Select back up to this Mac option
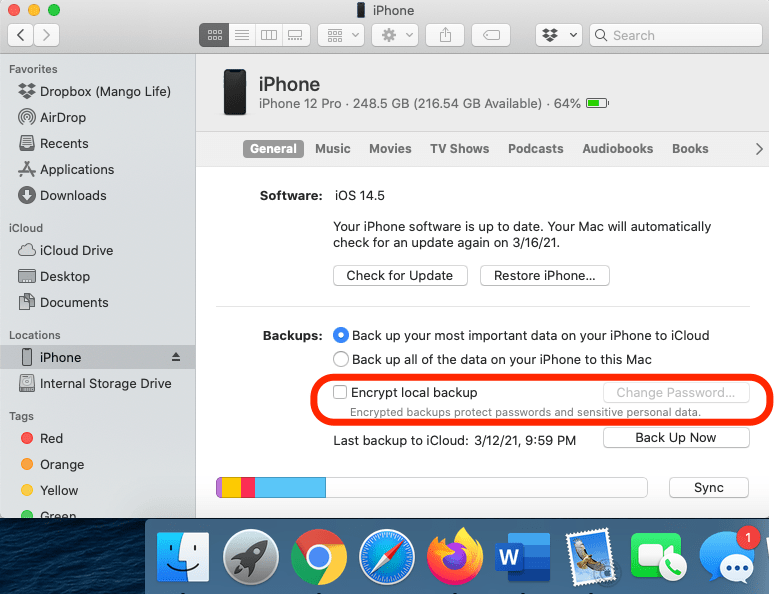 click(341, 359)
